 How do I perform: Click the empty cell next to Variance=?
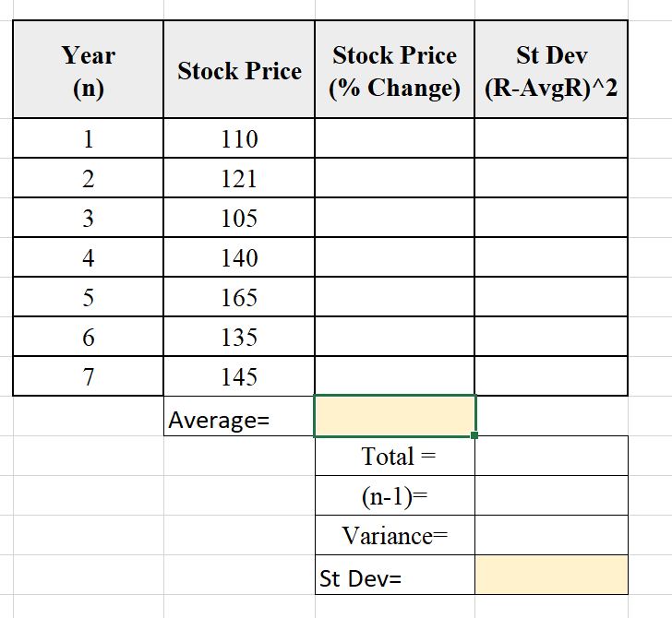click(551, 535)
